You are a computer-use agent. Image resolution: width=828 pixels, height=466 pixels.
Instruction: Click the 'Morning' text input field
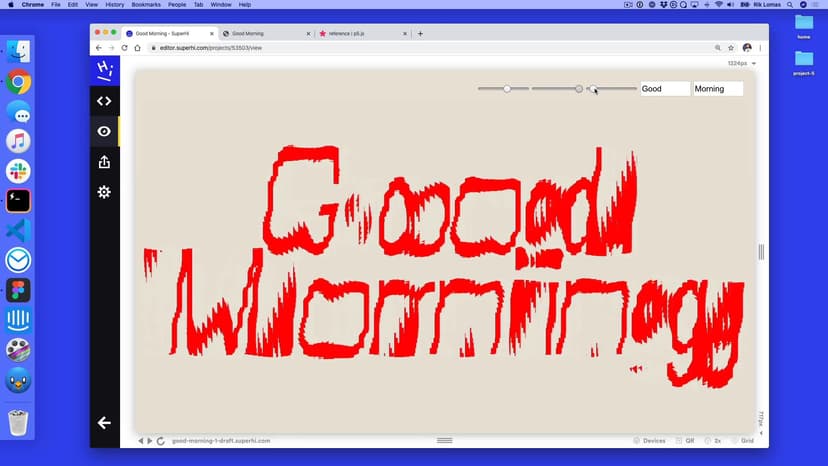pyautogui.click(x=717, y=89)
